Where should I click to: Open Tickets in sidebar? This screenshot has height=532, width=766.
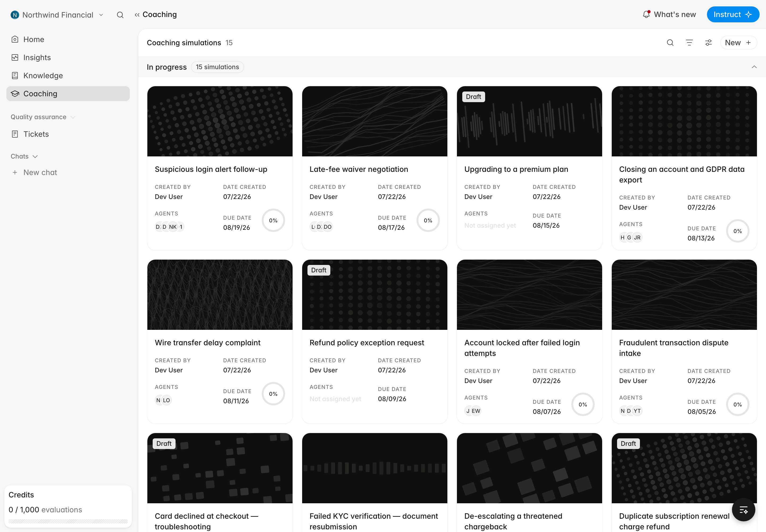[x=68, y=134]
